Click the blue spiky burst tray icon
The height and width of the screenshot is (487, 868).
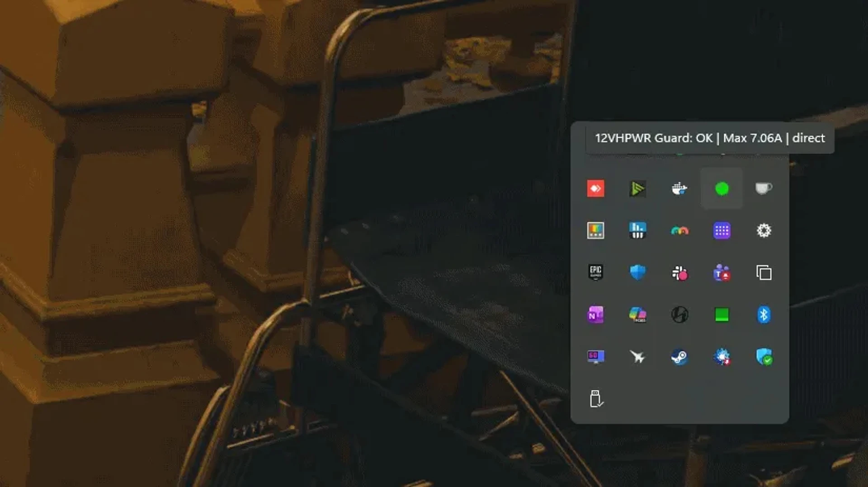tap(722, 356)
